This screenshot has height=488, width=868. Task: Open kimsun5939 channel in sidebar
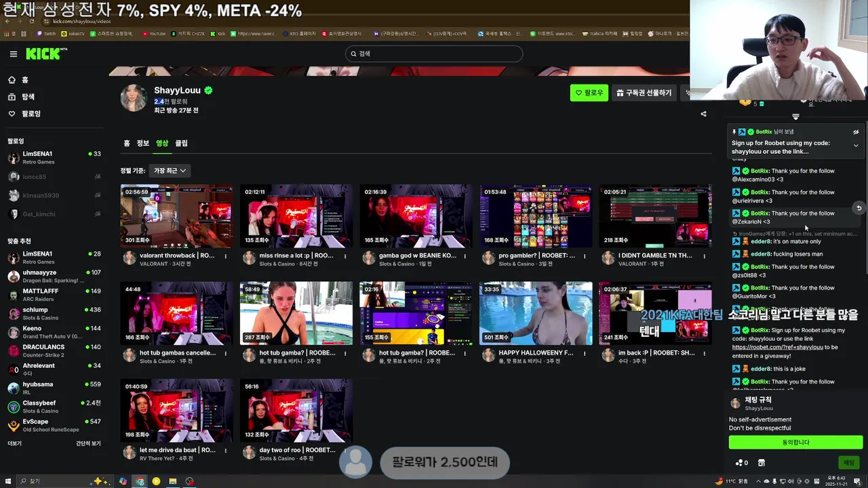54,195
